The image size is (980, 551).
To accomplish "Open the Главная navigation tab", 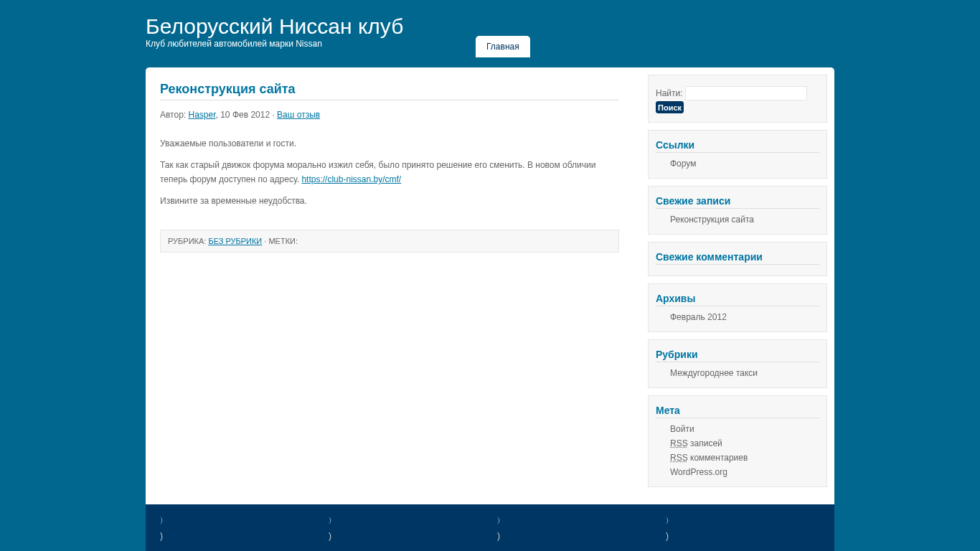I will point(503,47).
